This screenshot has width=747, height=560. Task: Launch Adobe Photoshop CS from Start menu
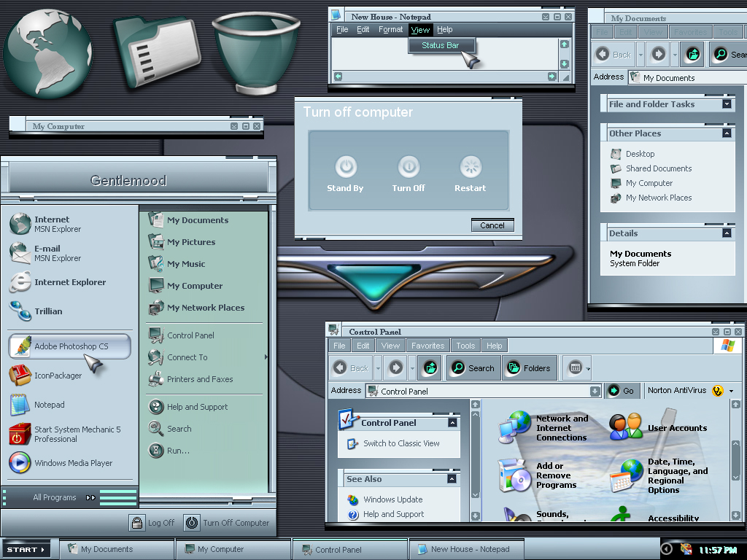pyautogui.click(x=69, y=346)
